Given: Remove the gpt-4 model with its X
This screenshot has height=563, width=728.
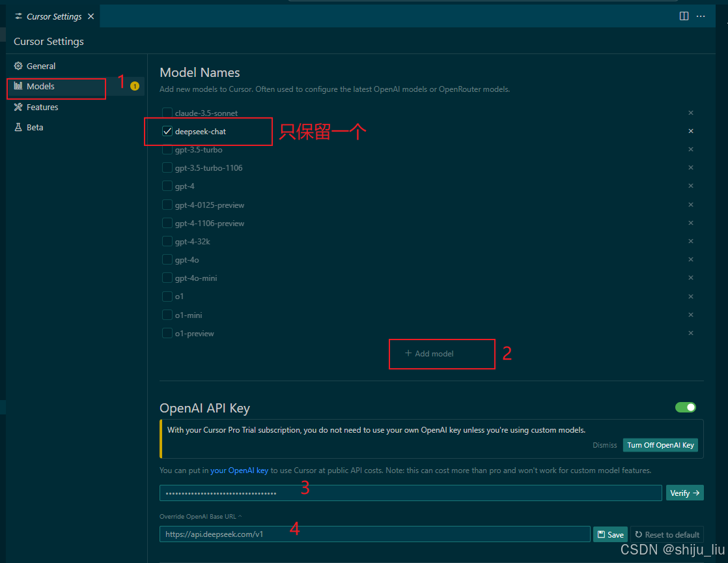Looking at the screenshot, I should pyautogui.click(x=691, y=186).
